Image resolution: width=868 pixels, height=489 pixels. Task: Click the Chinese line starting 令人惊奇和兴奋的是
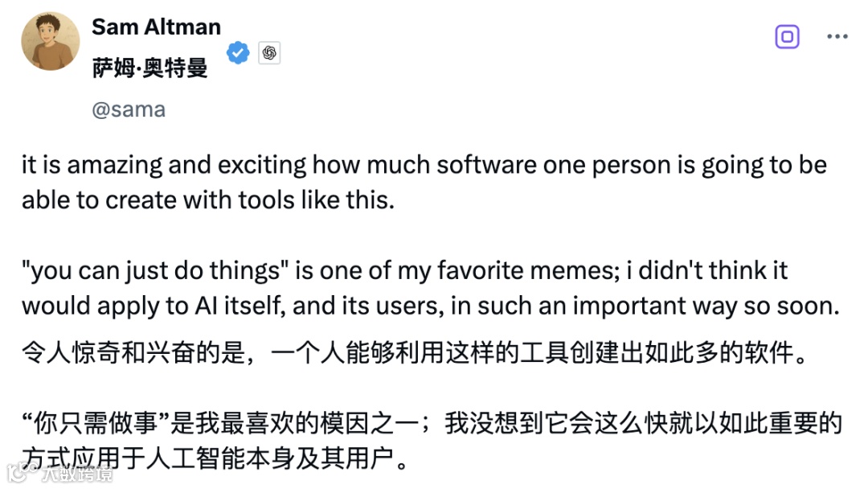click(413, 353)
